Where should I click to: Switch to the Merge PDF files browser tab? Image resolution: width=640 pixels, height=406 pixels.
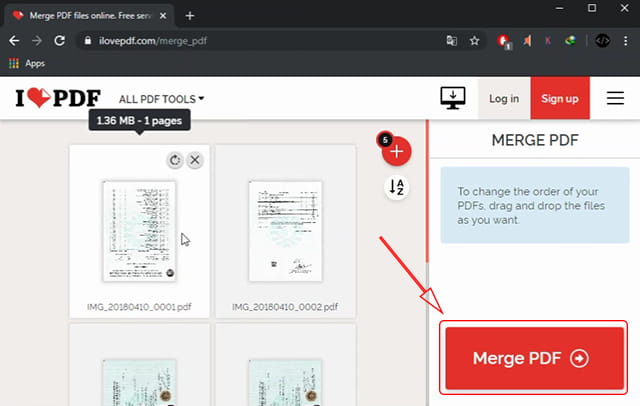pyautogui.click(x=90, y=16)
